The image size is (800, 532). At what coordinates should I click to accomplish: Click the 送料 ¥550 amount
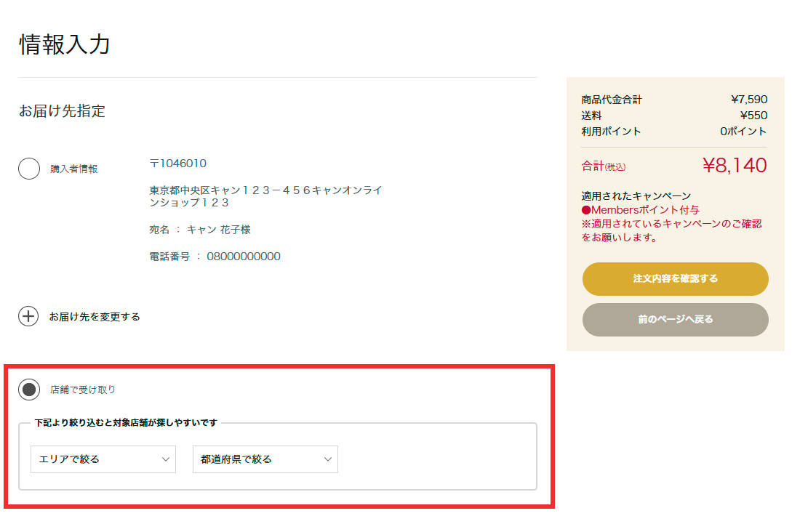[x=753, y=116]
